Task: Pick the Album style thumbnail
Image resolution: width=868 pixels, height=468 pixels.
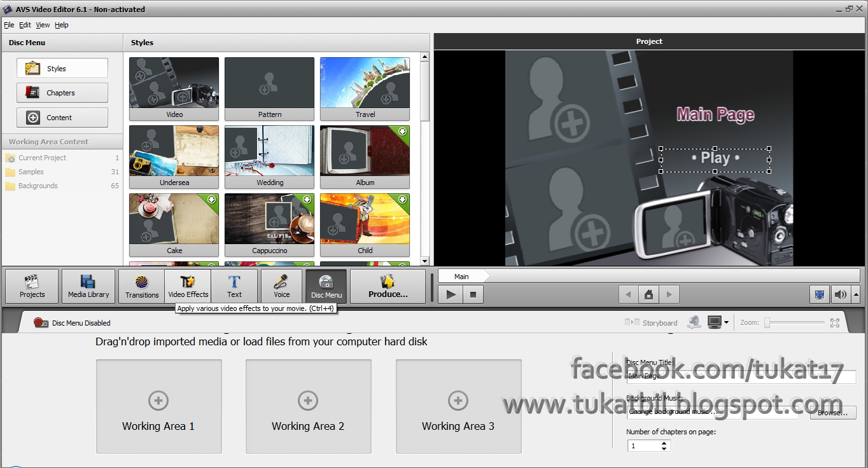Action: (365, 157)
